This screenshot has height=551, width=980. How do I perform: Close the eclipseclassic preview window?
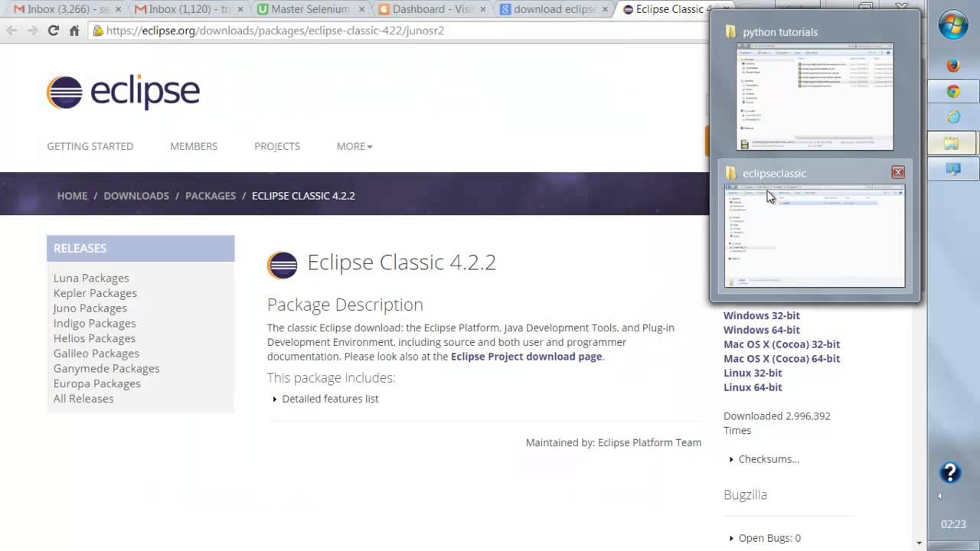click(898, 172)
